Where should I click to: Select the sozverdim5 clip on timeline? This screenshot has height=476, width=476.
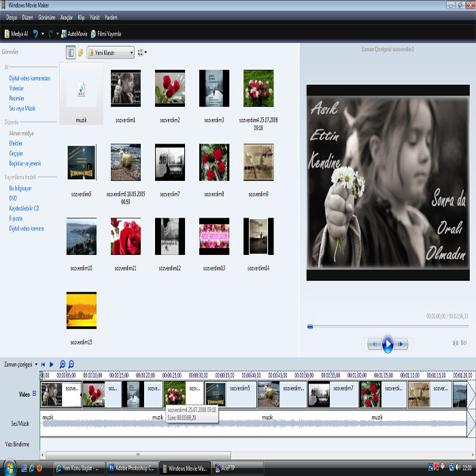coord(231,394)
